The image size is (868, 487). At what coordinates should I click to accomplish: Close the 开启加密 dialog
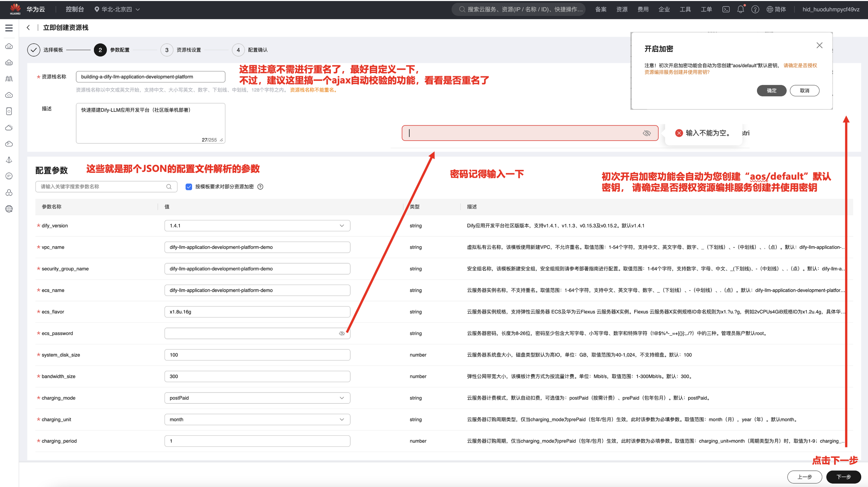coord(819,46)
